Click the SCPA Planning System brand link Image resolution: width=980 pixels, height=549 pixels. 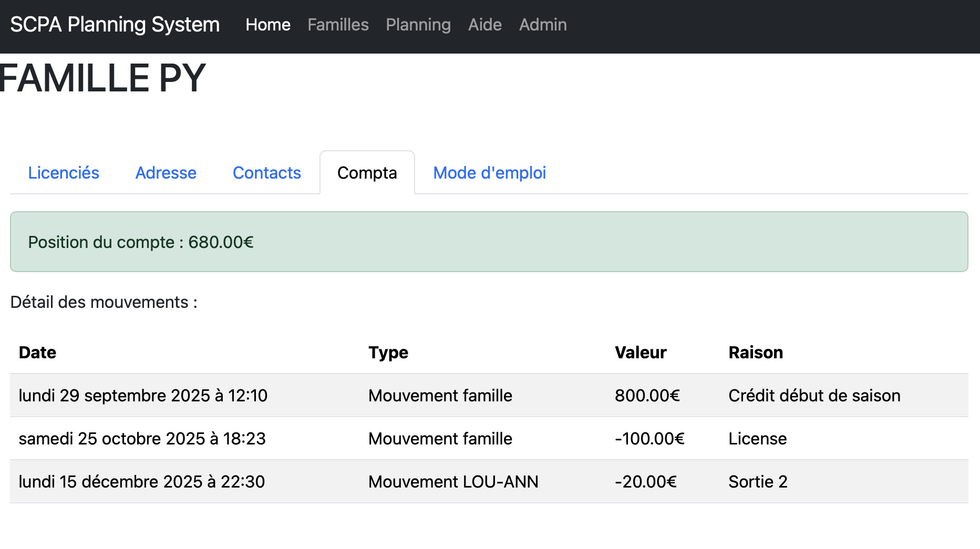(115, 25)
